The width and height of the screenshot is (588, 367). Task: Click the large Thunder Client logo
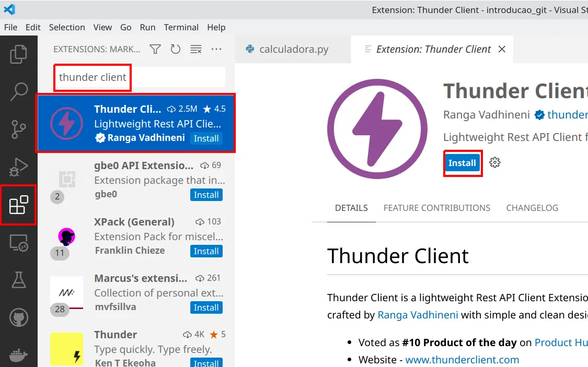377,129
